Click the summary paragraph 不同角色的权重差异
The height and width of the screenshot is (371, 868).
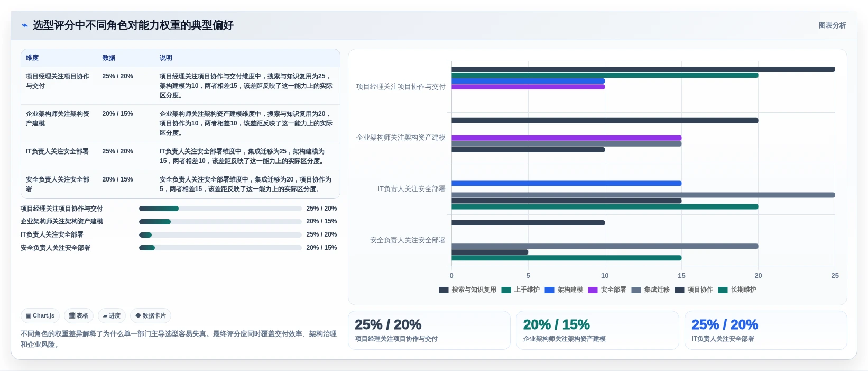[x=179, y=339]
